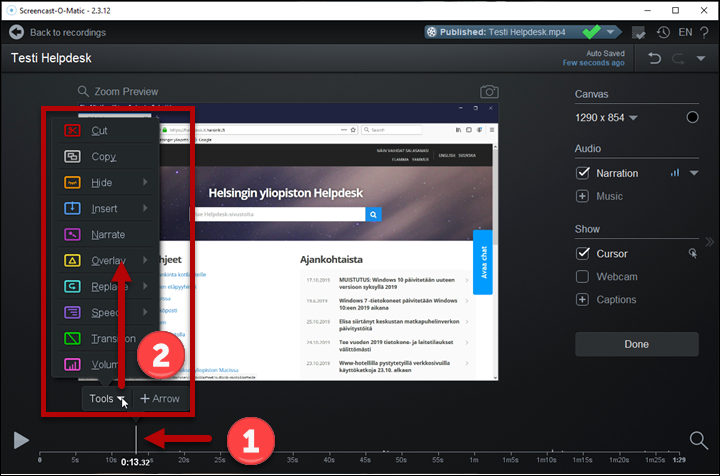Screen dimensions: 720x476
Task: Click the redo arrow icon
Action: [x=678, y=58]
